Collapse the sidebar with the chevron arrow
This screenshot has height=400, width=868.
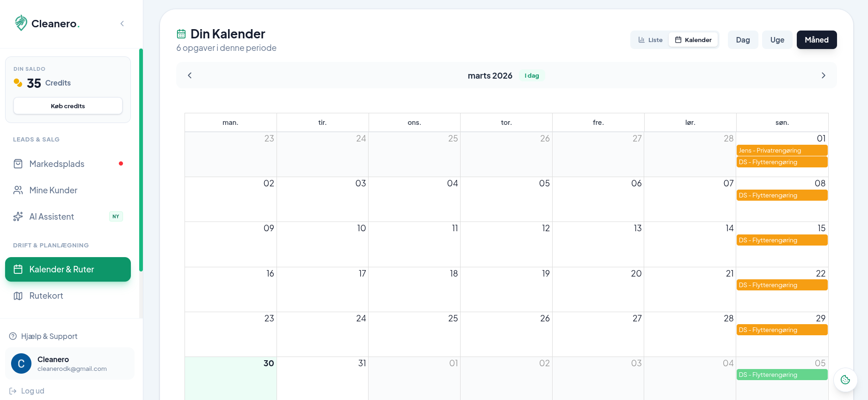coord(122,24)
